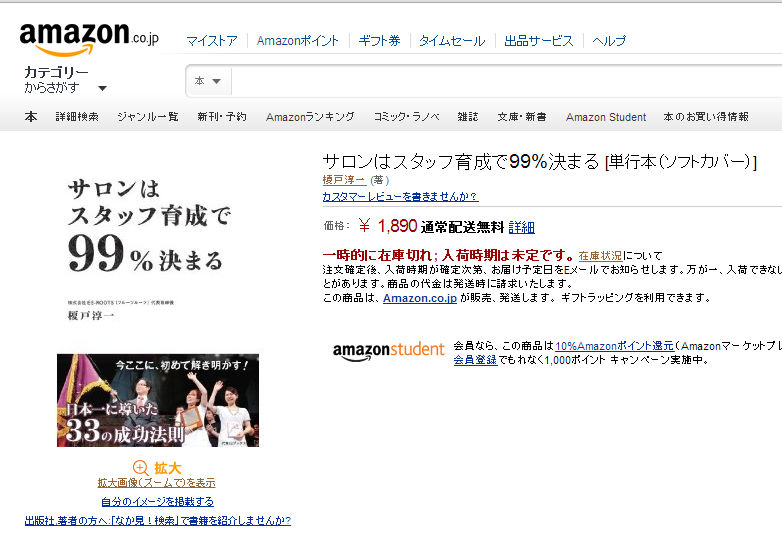Open the カスタマーレビューを書きませんか link
This screenshot has width=782, height=535.
(400, 196)
